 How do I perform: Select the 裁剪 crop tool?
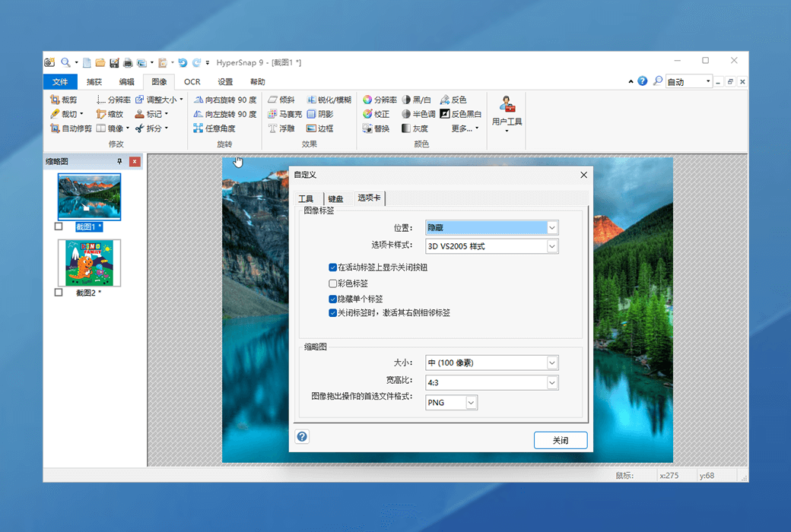[x=55, y=100]
